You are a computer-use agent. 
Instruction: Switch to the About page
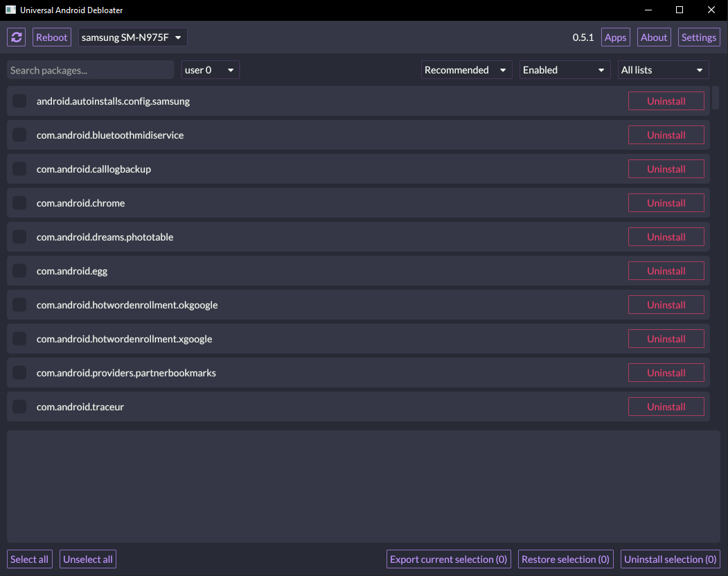pos(654,37)
